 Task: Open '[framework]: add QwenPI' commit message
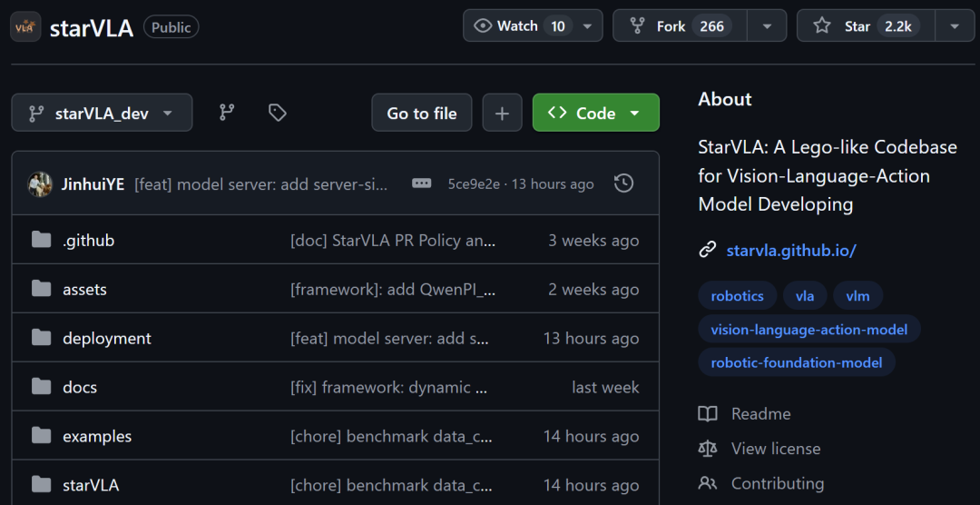coord(393,289)
